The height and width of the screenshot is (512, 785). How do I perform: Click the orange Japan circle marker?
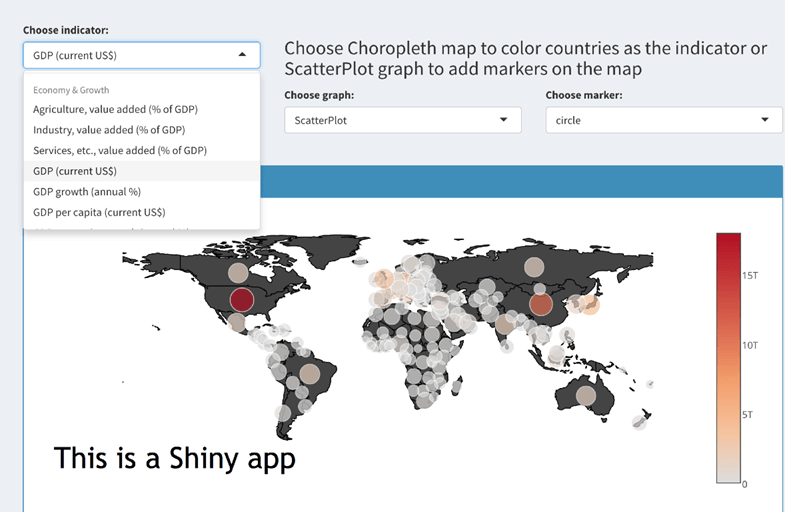[x=590, y=303]
